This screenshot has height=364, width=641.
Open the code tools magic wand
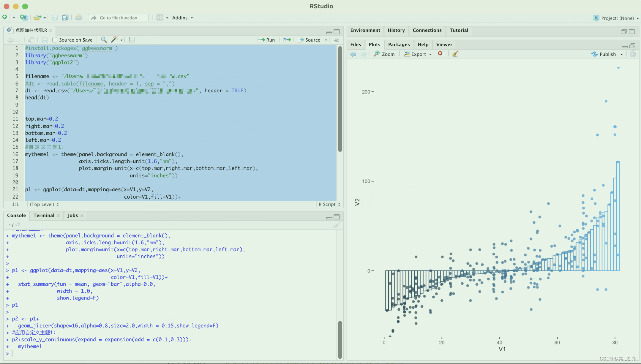(115, 40)
